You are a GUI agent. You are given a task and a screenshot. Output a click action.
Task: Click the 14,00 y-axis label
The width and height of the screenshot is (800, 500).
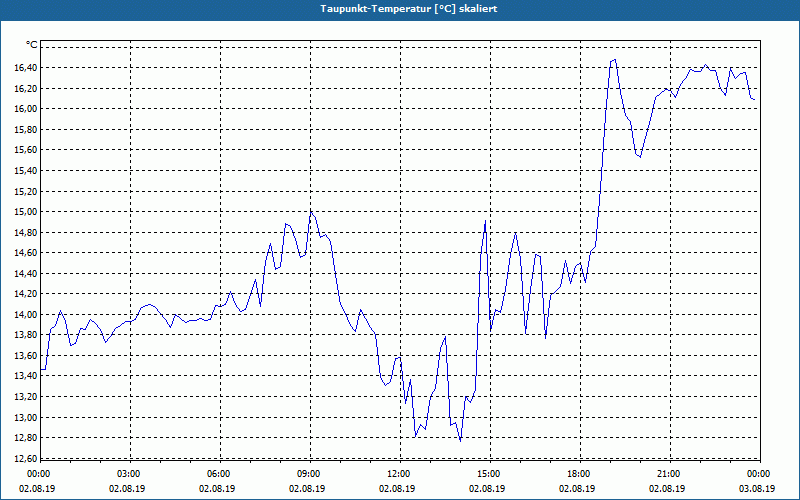tap(26, 315)
